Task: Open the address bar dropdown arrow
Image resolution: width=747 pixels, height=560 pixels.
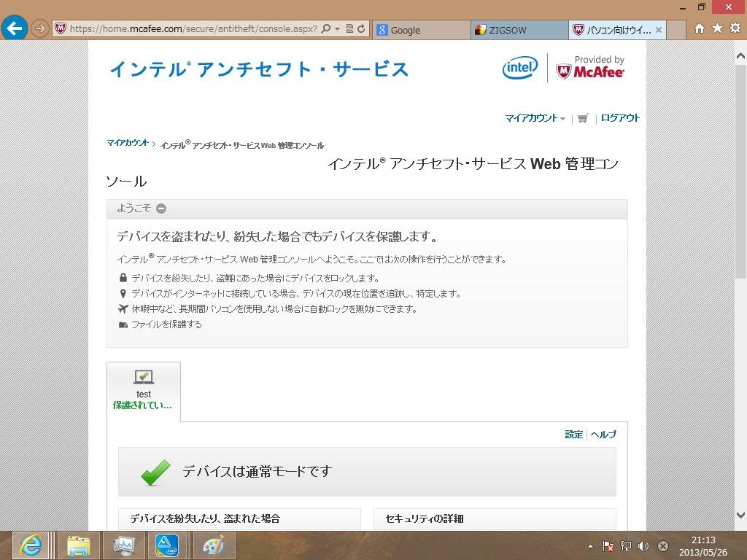Action: click(x=337, y=28)
